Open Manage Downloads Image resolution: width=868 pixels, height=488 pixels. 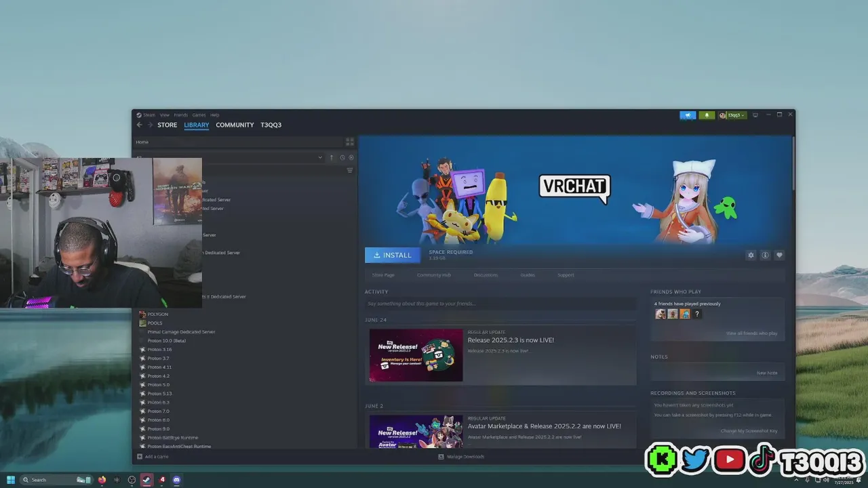coord(461,457)
